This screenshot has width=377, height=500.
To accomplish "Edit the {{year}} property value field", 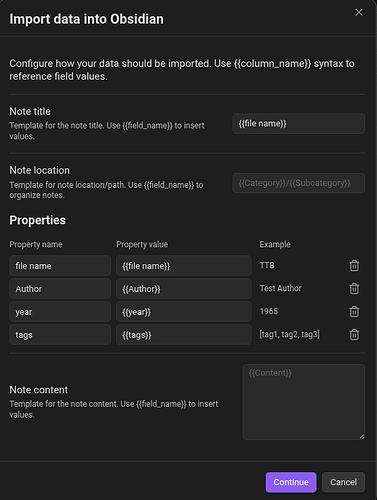I will pos(184,312).
